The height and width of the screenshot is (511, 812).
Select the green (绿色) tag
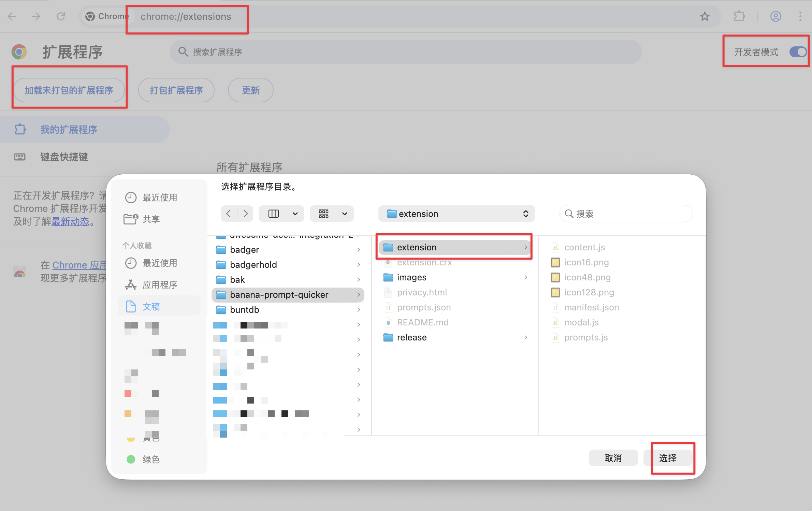click(151, 459)
